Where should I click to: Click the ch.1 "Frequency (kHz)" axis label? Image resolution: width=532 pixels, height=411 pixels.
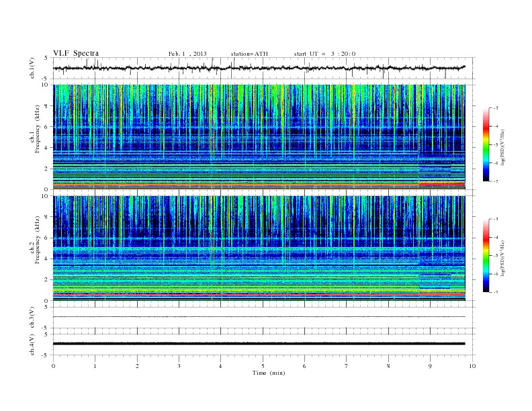37,129
